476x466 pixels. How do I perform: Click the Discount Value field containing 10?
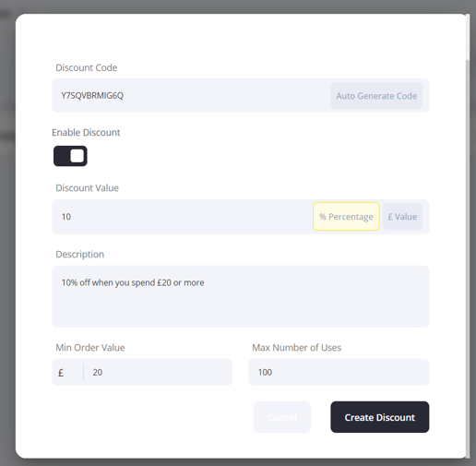pyautogui.click(x=182, y=217)
